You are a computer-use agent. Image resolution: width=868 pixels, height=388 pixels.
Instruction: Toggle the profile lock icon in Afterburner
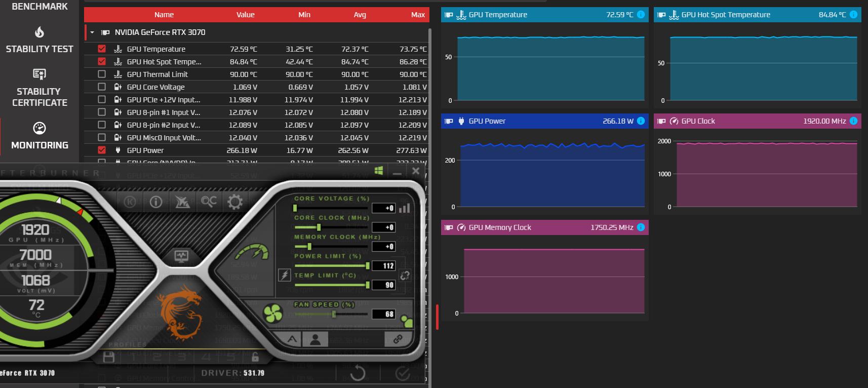click(255, 357)
